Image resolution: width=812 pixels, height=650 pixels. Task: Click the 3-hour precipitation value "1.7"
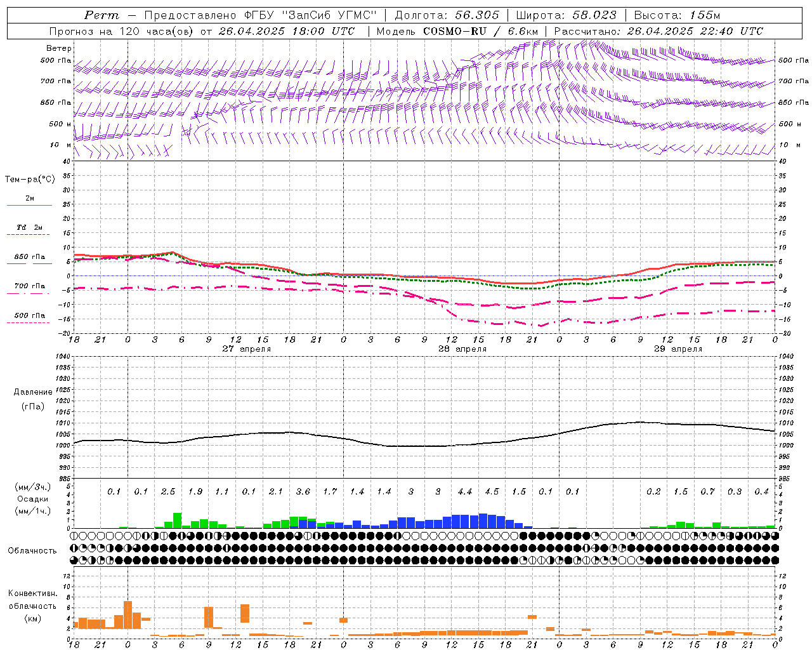(x=330, y=491)
